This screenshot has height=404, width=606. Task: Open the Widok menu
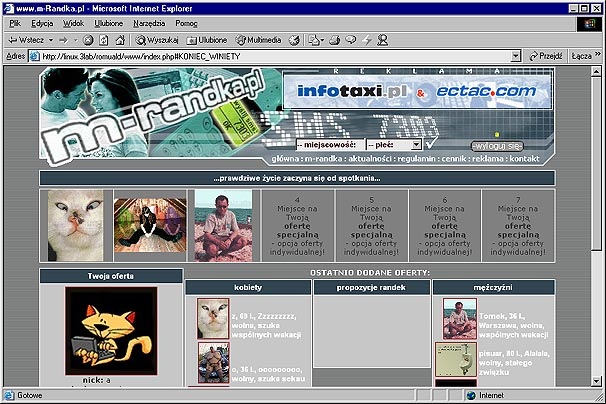pos(73,22)
